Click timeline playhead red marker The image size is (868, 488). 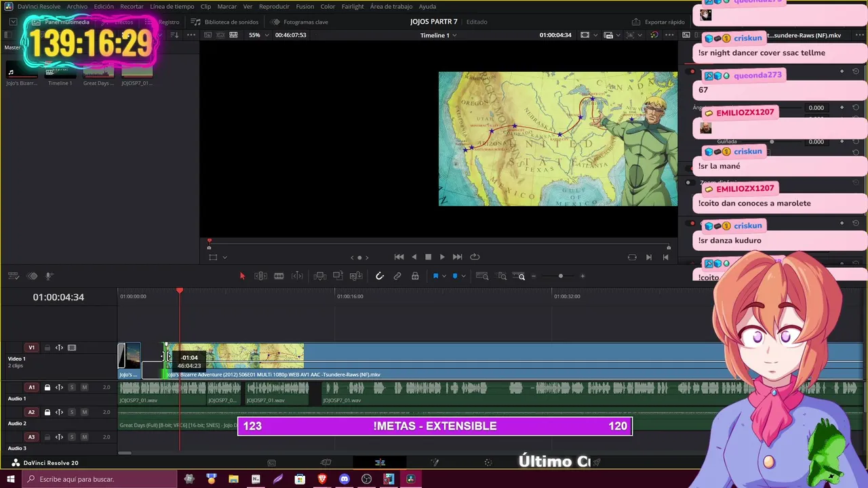pos(180,291)
